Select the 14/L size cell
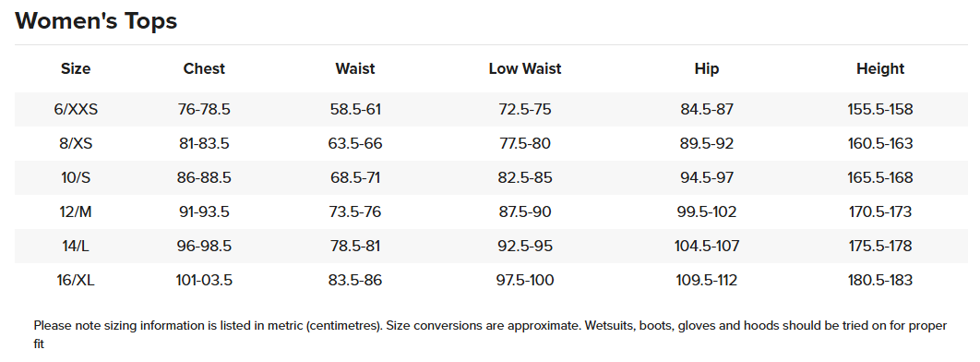 [76, 247]
